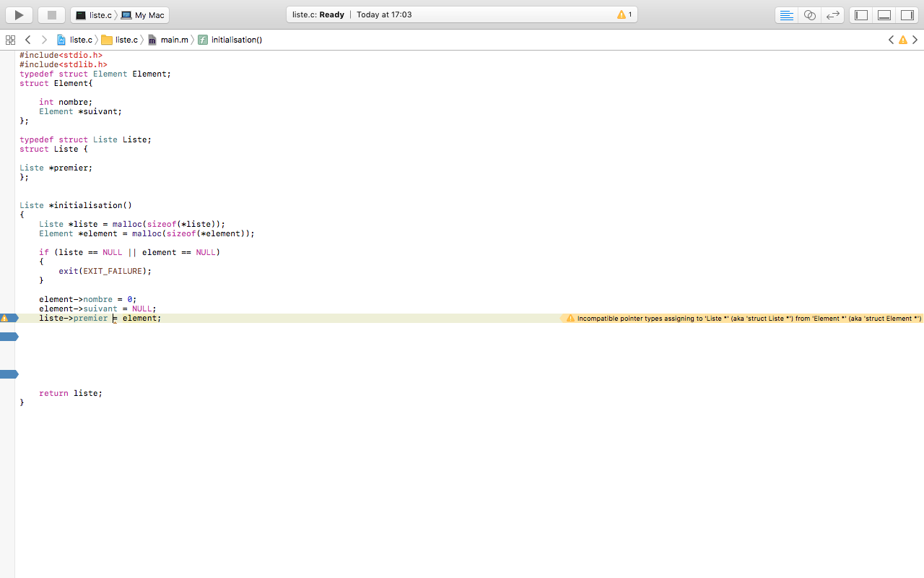The width and height of the screenshot is (924, 578).
Task: Click 'exit(EXIT_FAILURE);' statement
Action: point(105,271)
